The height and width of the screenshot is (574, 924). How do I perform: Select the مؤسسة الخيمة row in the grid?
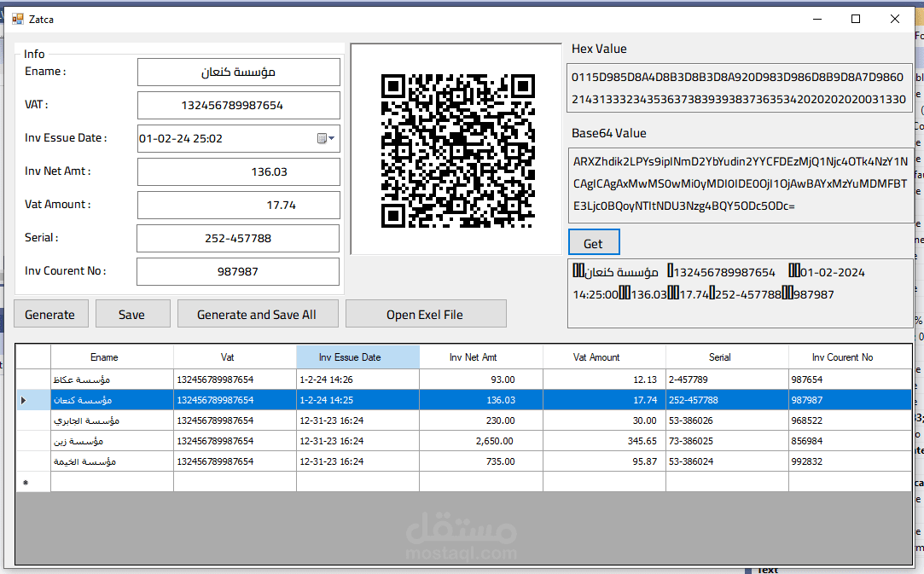click(111, 461)
